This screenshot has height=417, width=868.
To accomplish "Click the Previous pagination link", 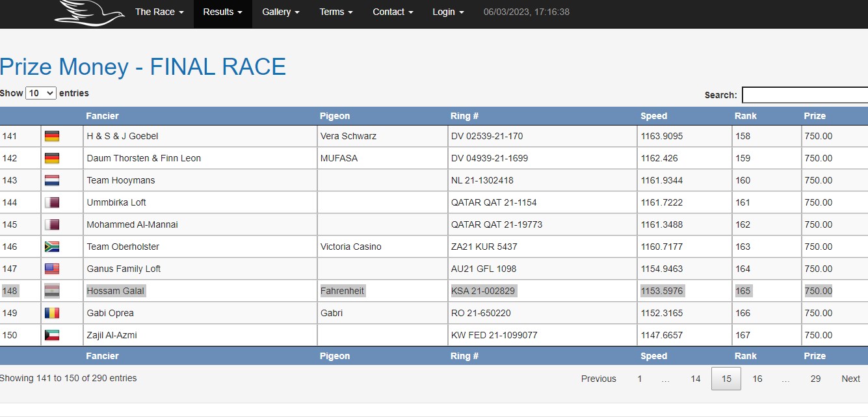I will [598, 378].
